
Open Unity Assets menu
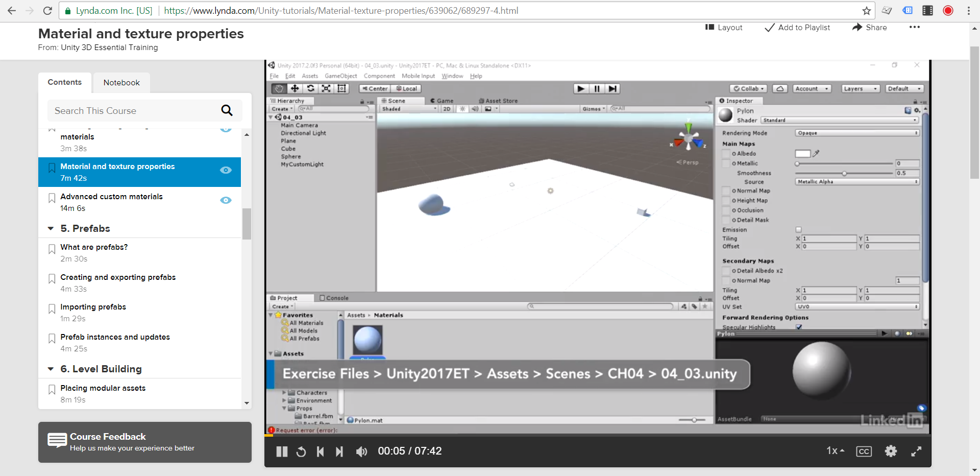[x=310, y=76]
